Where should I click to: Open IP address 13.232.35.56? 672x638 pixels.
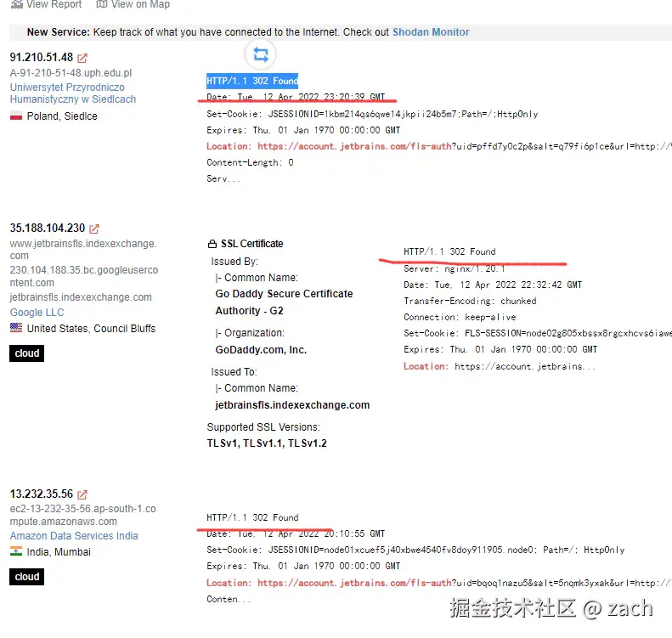point(42,494)
